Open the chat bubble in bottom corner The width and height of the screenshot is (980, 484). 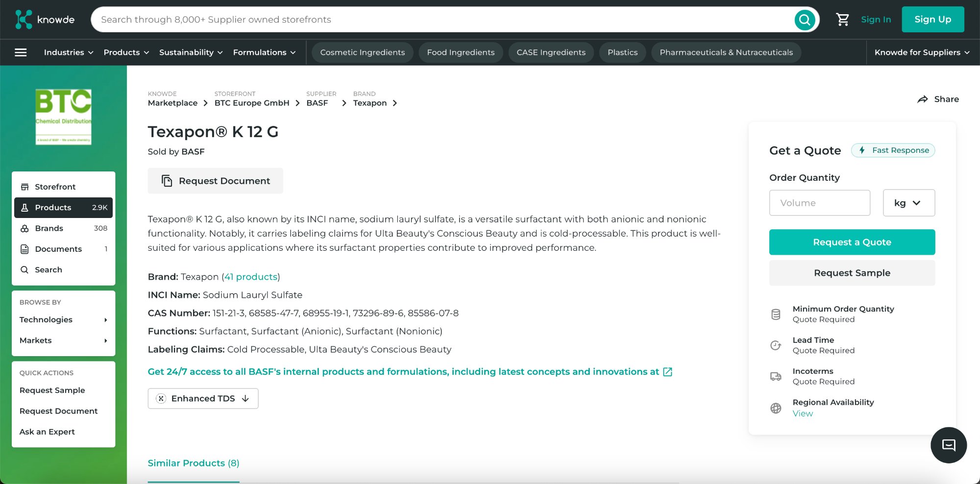(948, 445)
